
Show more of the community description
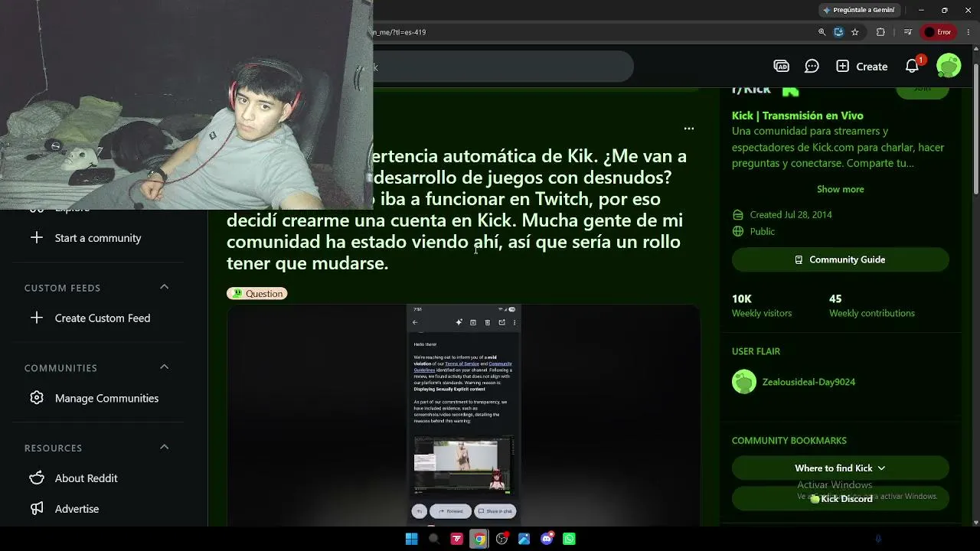point(840,189)
